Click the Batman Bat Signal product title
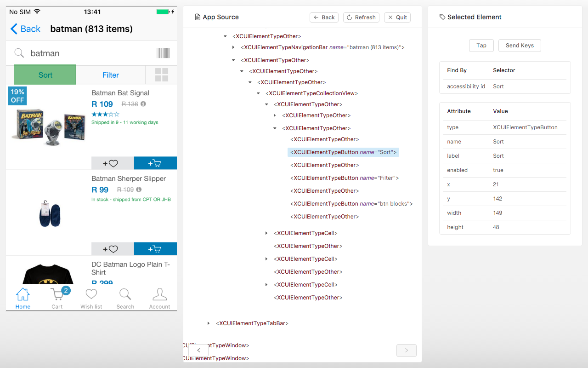This screenshot has height=368, width=588. coord(120,93)
